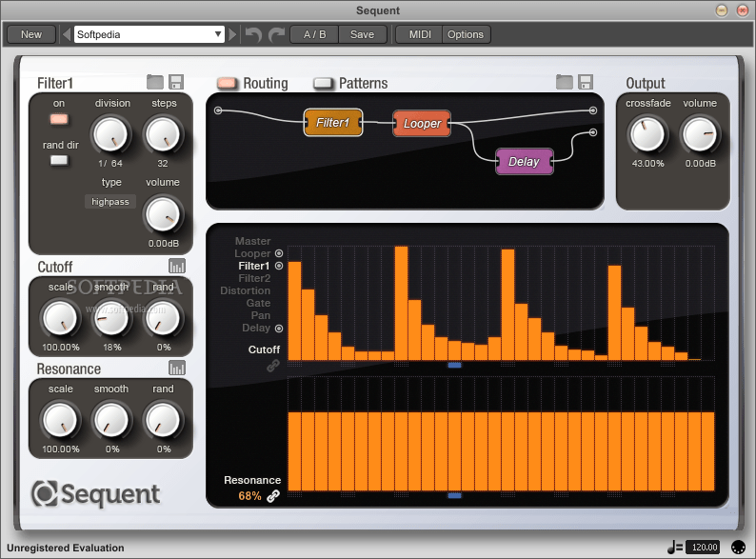Select Gate in the pattern list
This screenshot has width=756, height=559.
[258, 304]
